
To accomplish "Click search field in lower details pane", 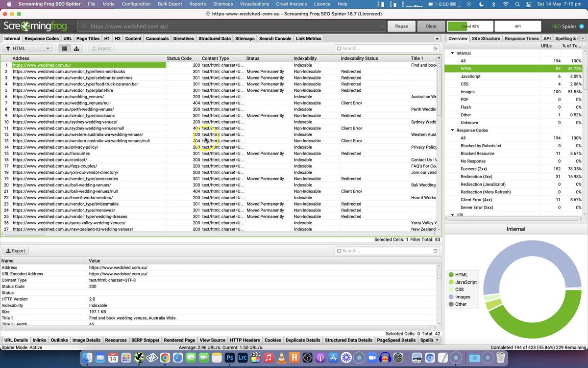I will [387, 251].
